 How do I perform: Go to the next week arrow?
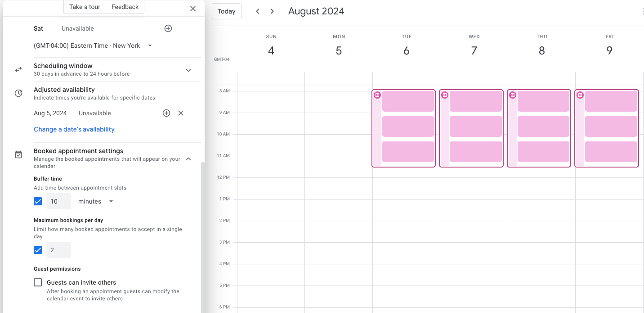pos(272,11)
